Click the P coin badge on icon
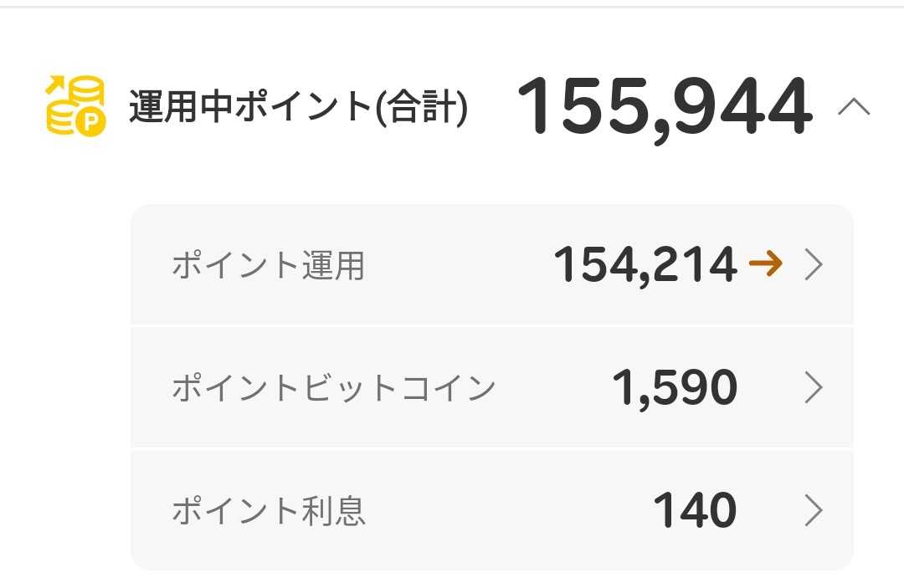Screen dimensions: 904x588 91,122
